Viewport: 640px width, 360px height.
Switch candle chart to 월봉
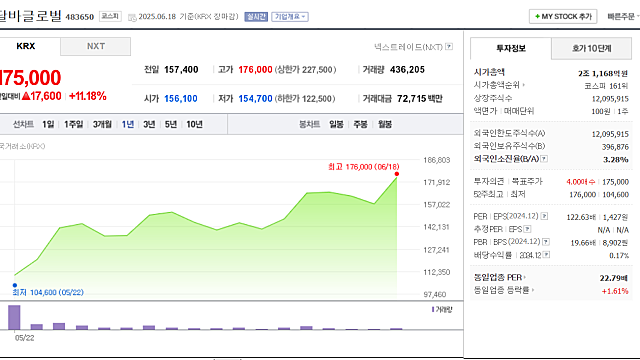click(385, 124)
